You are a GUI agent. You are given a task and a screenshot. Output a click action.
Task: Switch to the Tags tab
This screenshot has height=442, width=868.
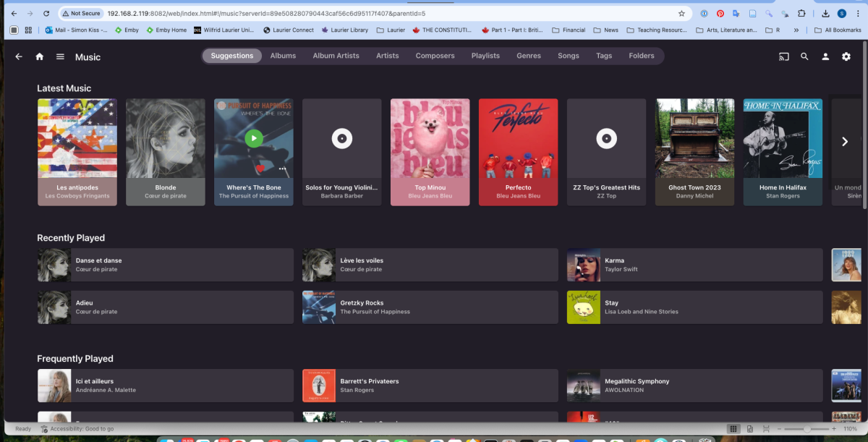tap(604, 56)
